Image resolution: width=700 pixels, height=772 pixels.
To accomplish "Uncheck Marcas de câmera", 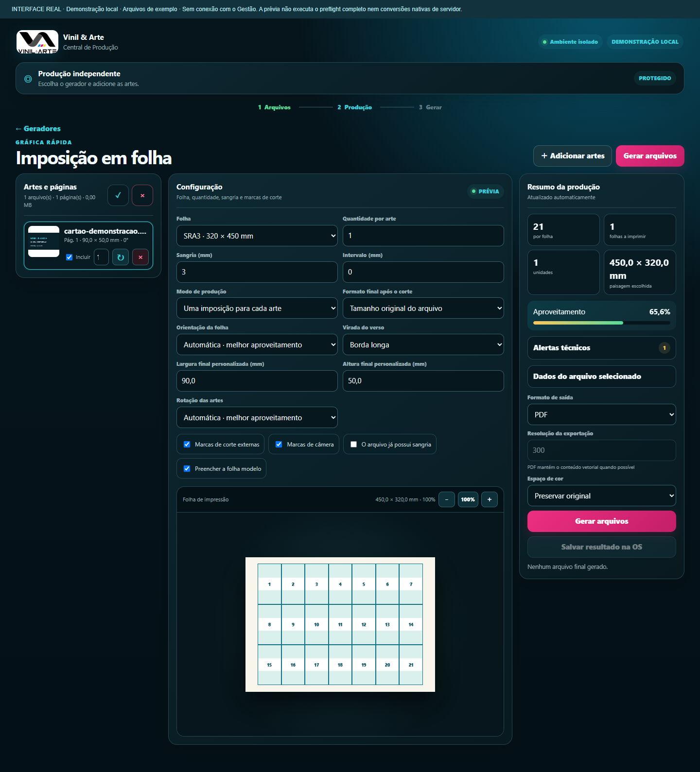I will [x=279, y=444].
